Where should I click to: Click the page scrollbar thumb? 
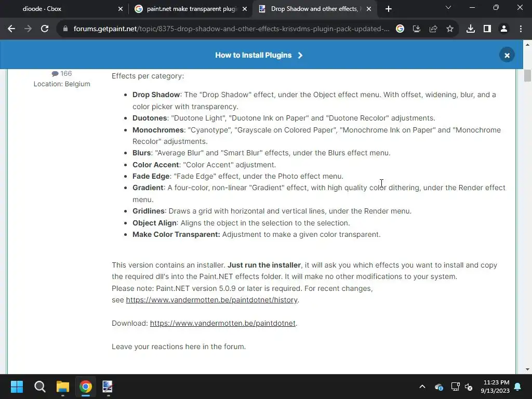click(527, 75)
